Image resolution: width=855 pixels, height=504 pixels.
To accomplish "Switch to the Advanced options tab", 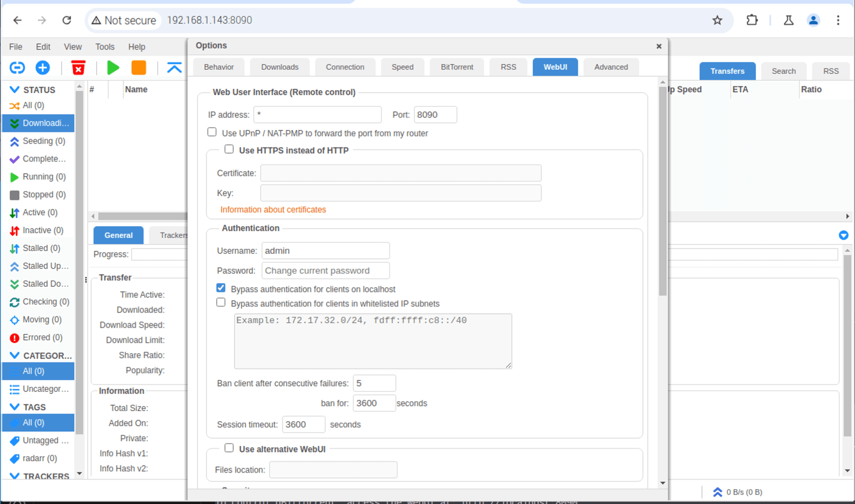I will point(611,67).
